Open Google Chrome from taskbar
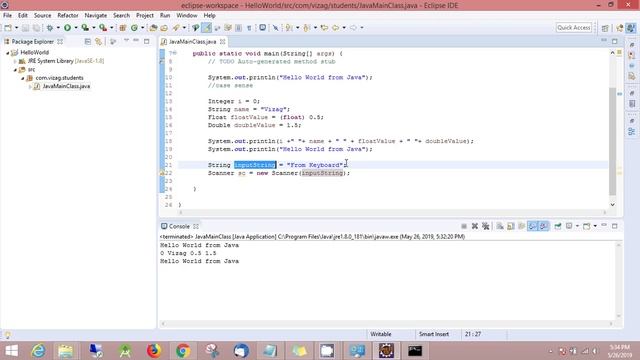 (183, 351)
